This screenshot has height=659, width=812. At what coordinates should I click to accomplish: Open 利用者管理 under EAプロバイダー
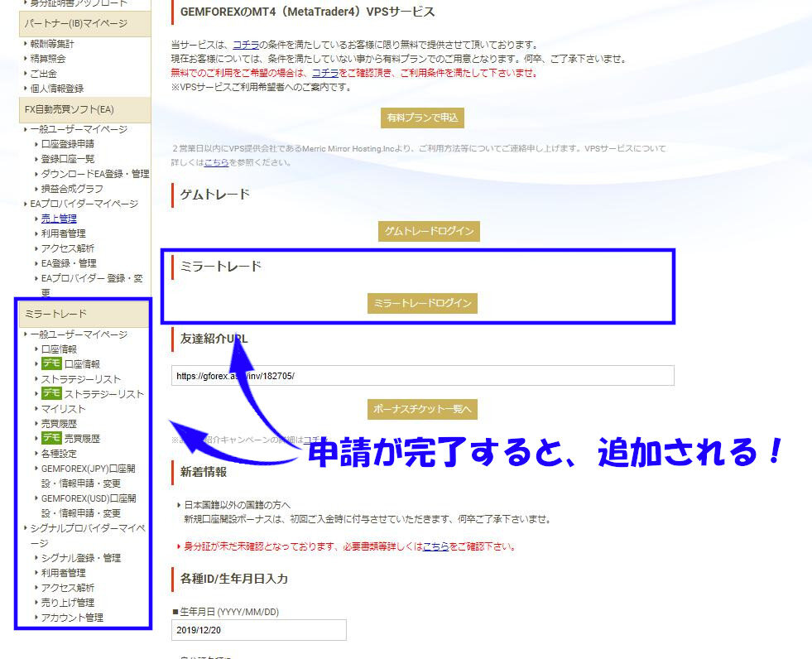pyautogui.click(x=63, y=233)
